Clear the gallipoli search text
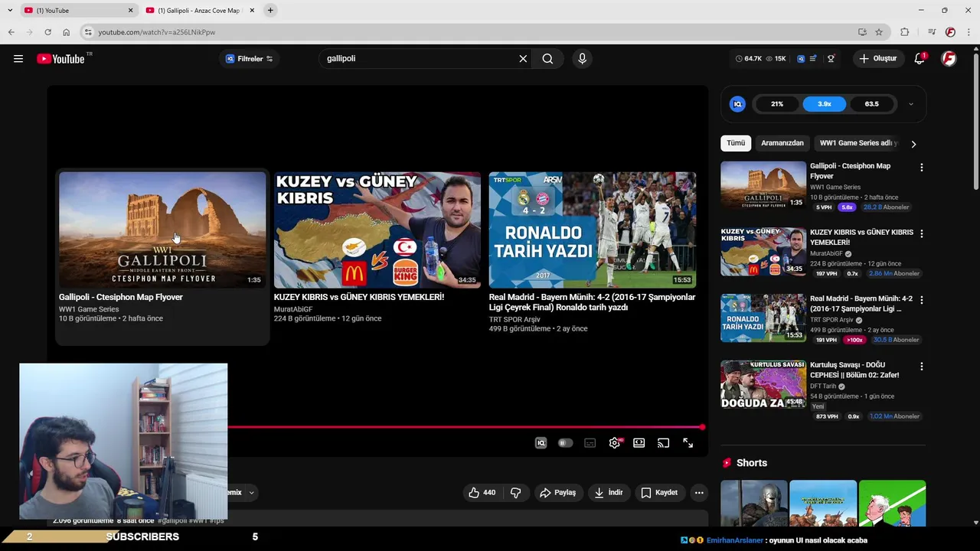 point(523,59)
